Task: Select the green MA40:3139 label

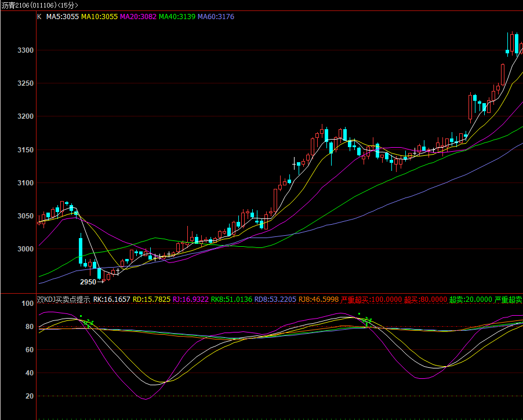Action: point(177,17)
